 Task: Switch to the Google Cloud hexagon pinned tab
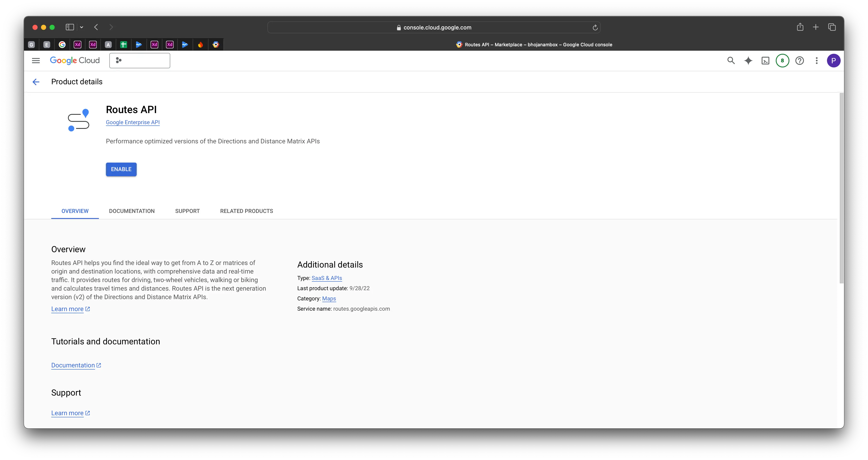(216, 44)
